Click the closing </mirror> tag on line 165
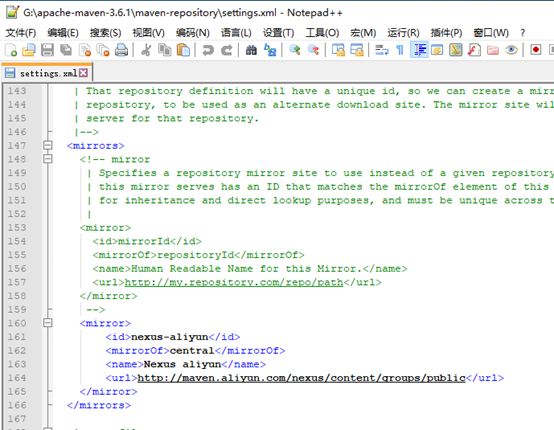 point(108,391)
